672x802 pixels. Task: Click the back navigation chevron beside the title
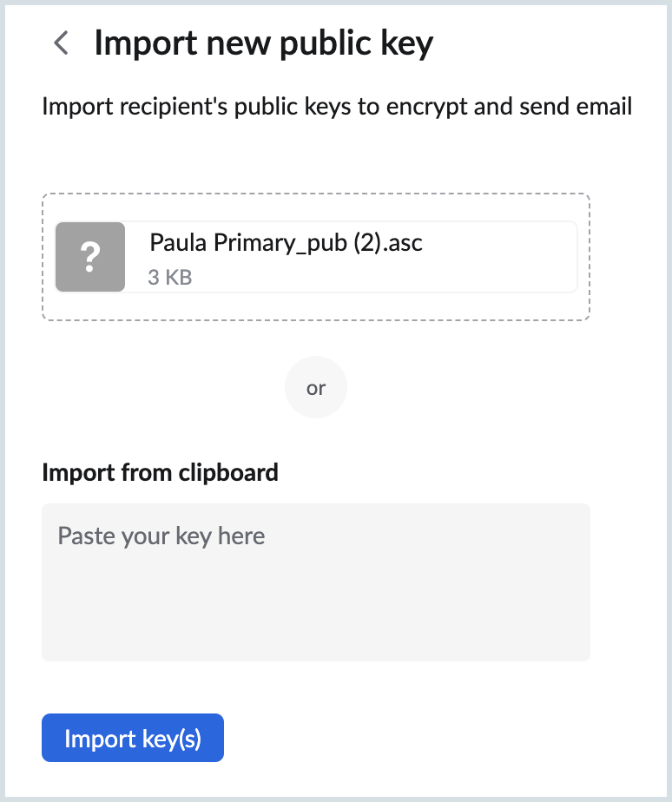point(61,43)
